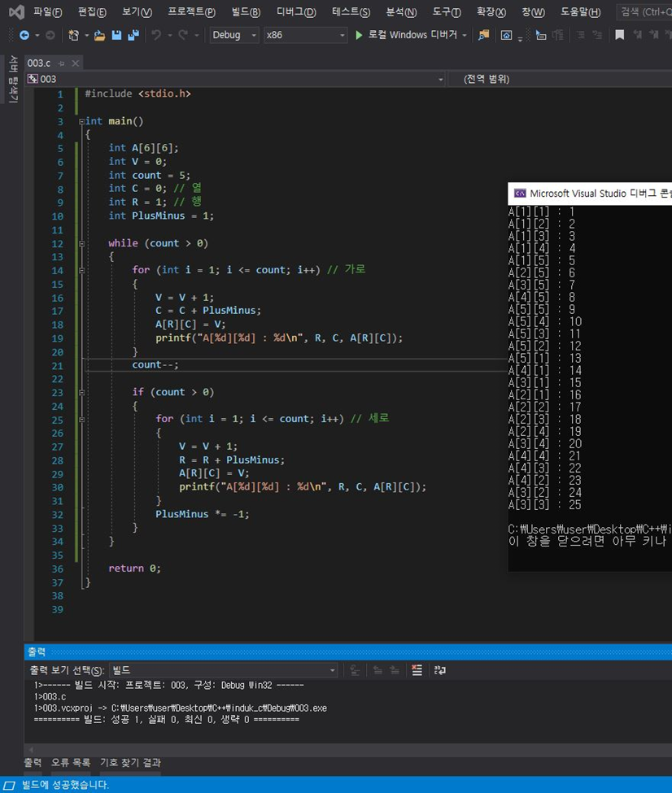Click the New Project toolbar icon

(74, 35)
